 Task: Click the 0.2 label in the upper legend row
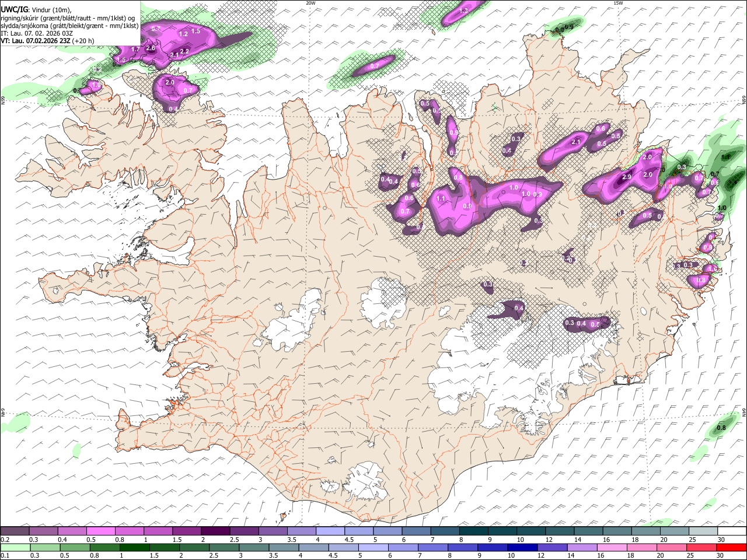coord(5,540)
